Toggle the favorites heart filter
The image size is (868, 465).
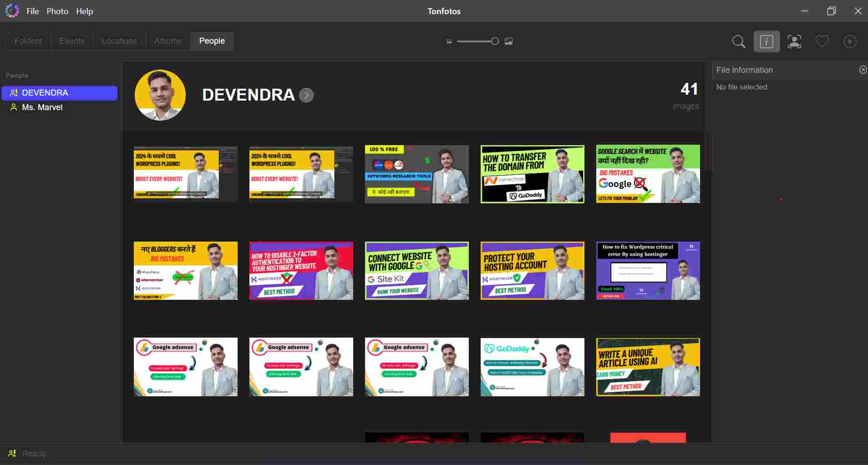(822, 41)
